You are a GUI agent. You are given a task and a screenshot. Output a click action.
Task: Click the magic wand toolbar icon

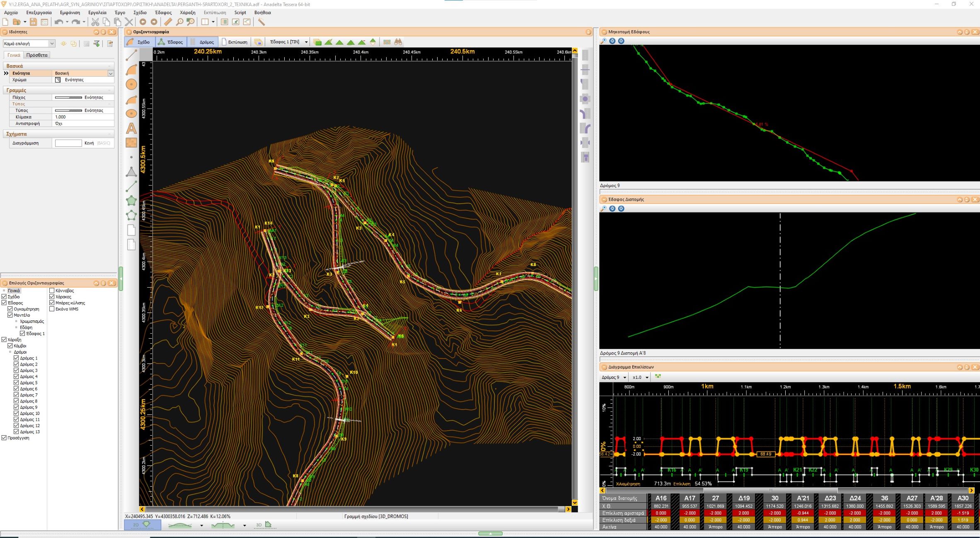pos(261,22)
